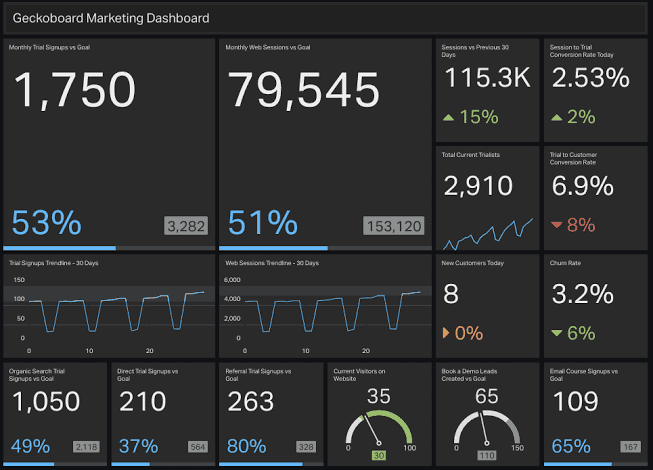Click the Referral Trial Signups progress bar
The height and width of the screenshot is (470, 653).
click(x=271, y=464)
